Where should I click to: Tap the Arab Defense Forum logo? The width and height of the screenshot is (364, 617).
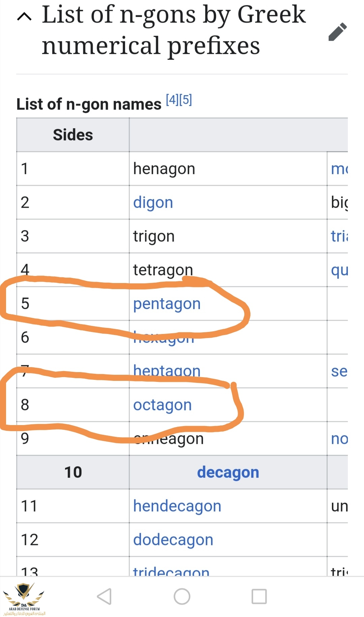[x=24, y=599]
